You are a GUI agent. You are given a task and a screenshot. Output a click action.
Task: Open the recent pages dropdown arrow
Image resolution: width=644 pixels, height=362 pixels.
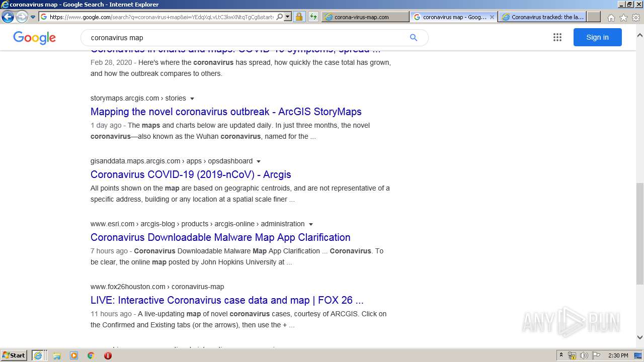(x=33, y=17)
